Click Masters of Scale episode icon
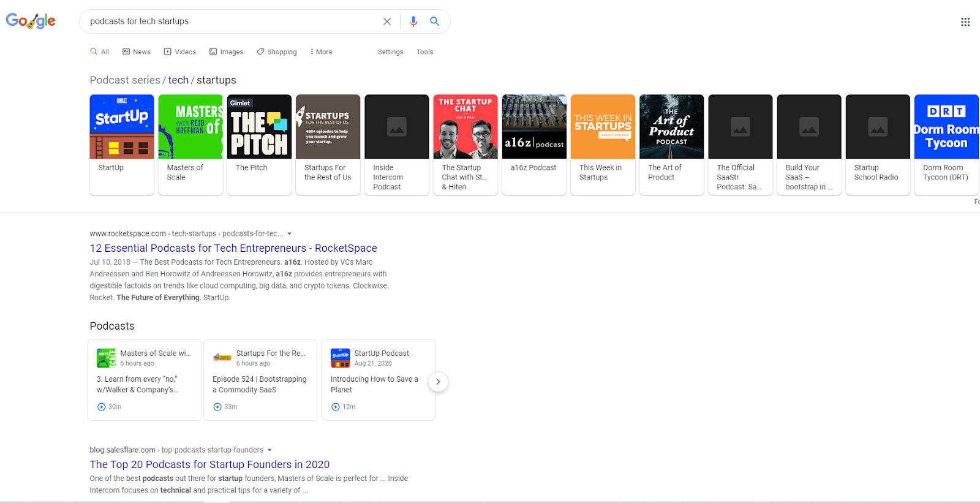This screenshot has height=503, width=980. tap(106, 358)
